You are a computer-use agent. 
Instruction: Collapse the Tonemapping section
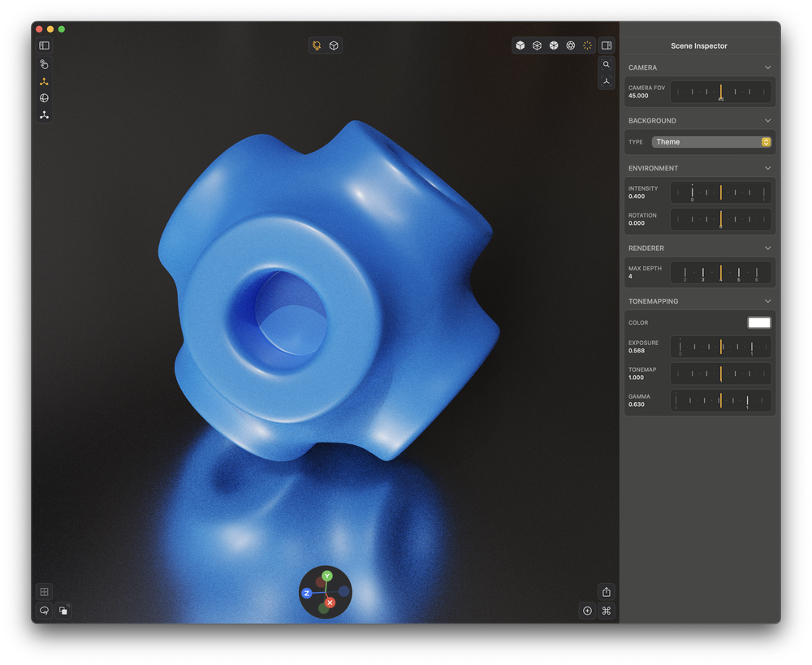point(767,301)
